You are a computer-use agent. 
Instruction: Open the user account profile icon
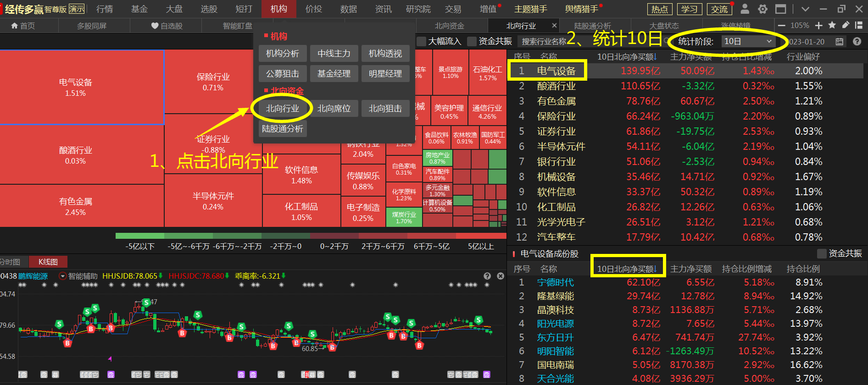pyautogui.click(x=745, y=9)
